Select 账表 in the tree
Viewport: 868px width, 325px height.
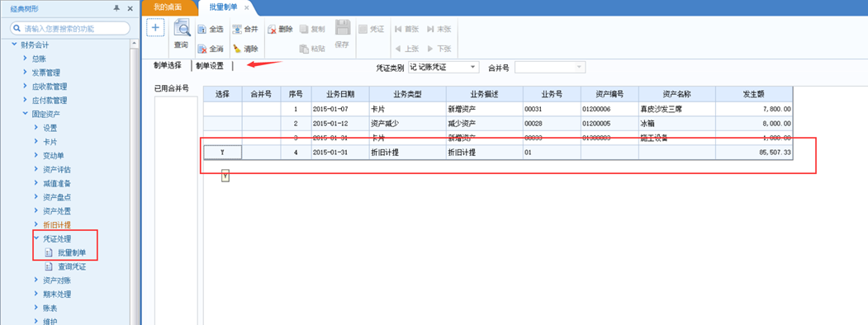click(x=50, y=308)
